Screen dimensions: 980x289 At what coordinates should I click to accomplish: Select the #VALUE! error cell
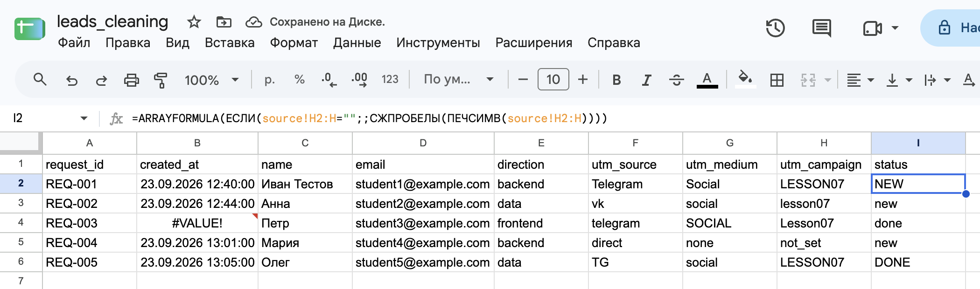[197, 223]
